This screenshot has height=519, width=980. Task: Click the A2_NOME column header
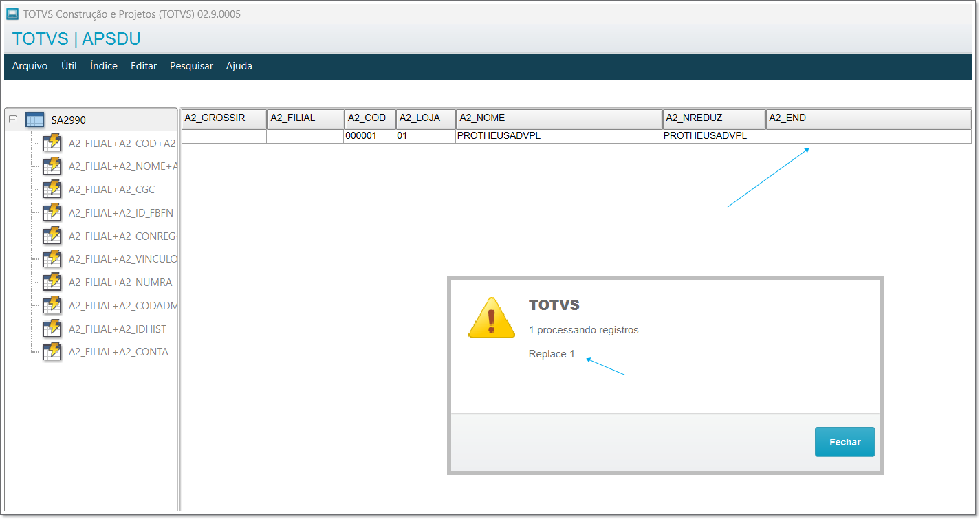(559, 118)
